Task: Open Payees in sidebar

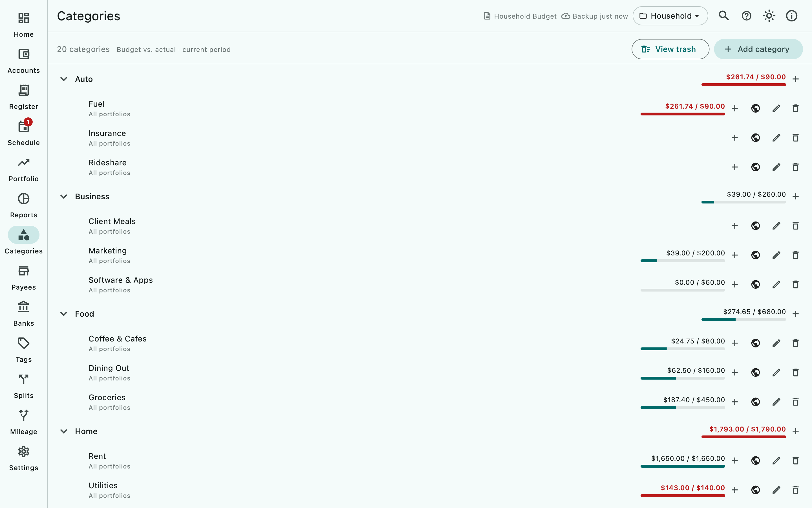Action: [23, 278]
